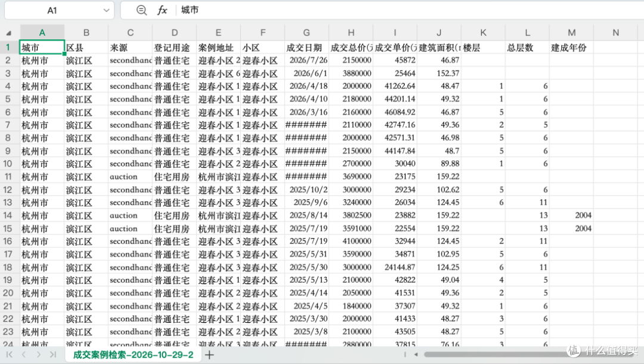Viewport: 644px width, 364px height.
Task: Select the total price cell 4100000
Action: pyautogui.click(x=351, y=241)
